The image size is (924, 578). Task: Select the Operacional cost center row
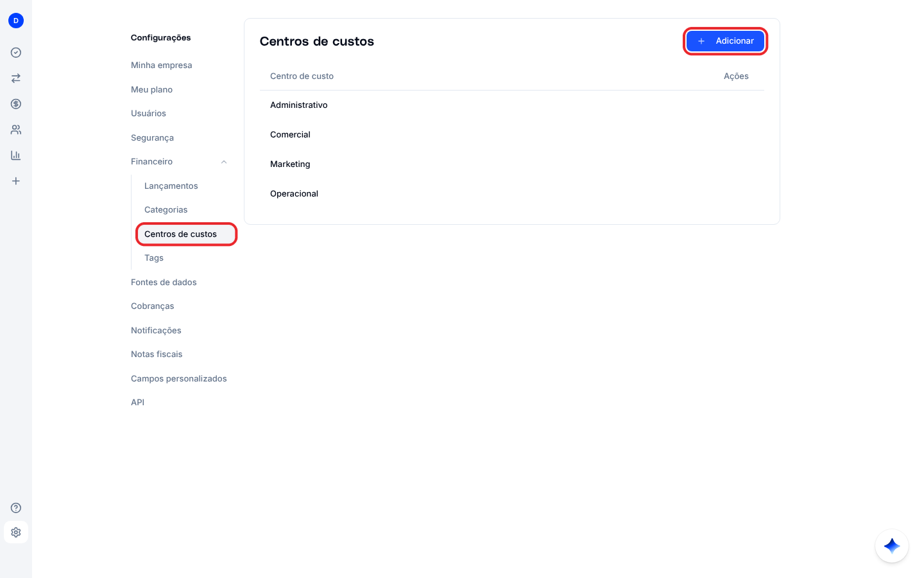click(x=512, y=194)
